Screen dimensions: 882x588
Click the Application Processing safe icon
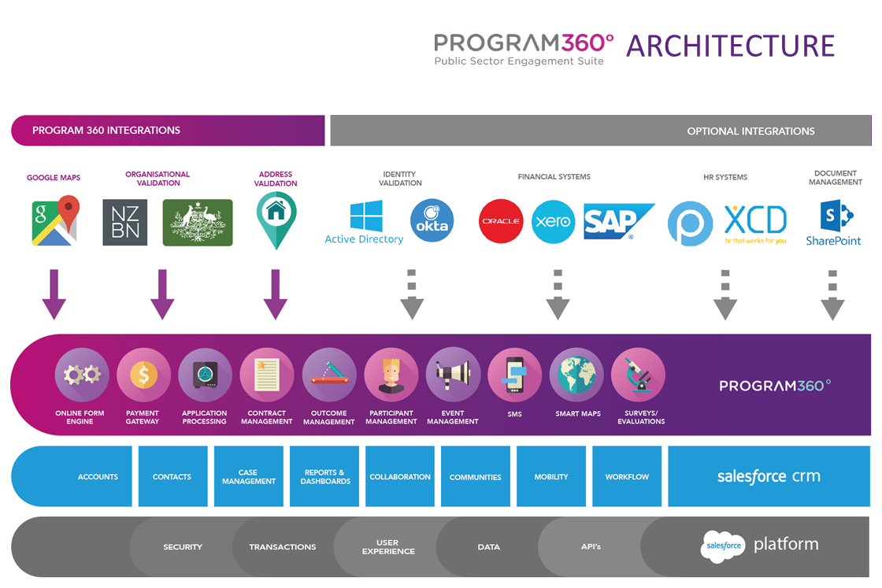[x=206, y=375]
